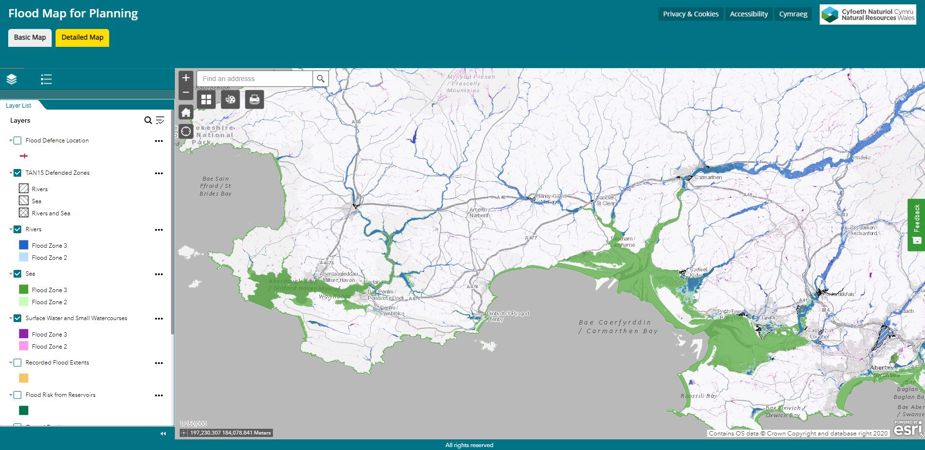
Task: Return map to home extent
Action: 186,112
